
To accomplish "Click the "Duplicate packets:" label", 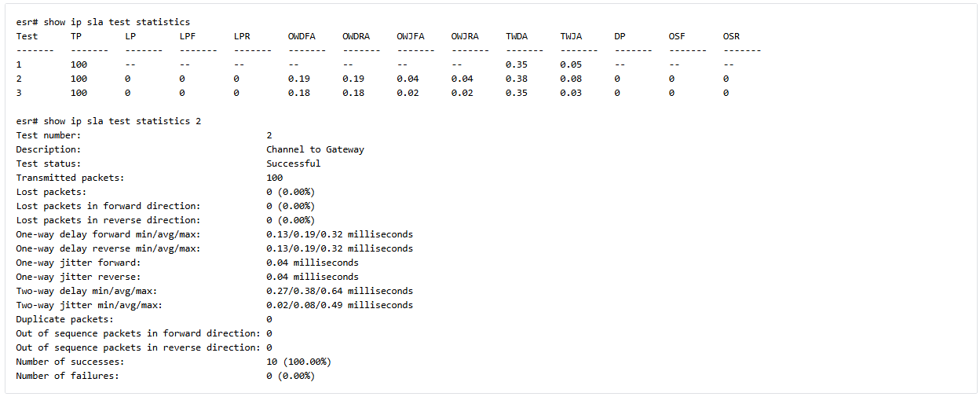I will 64,319.
